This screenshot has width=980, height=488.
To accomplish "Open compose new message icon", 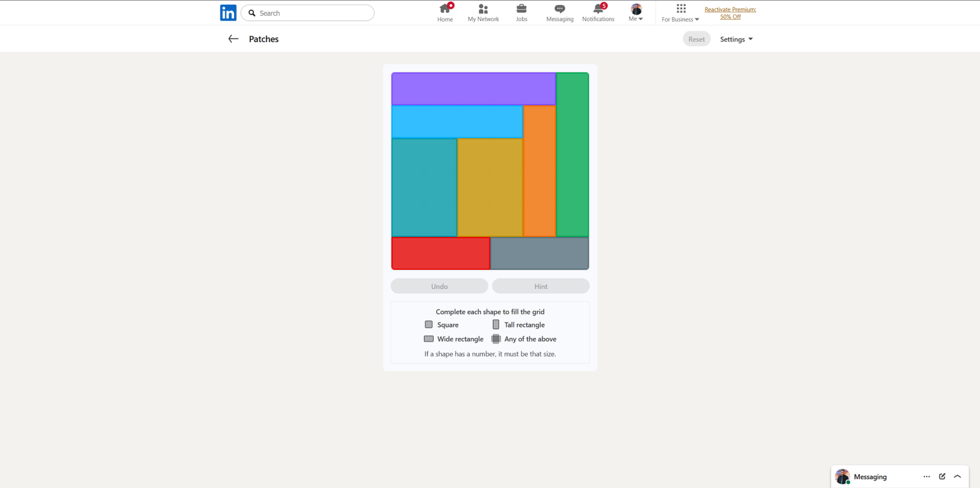I will 942,476.
